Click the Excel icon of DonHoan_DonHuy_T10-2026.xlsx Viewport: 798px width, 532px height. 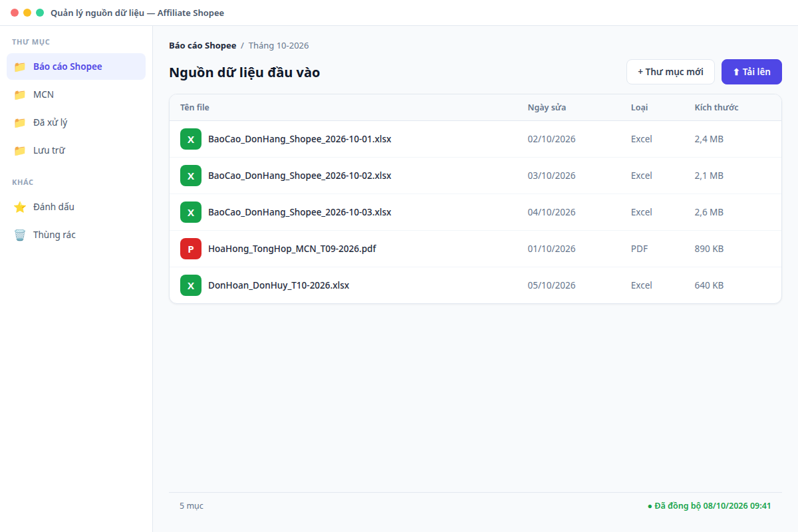tap(191, 285)
